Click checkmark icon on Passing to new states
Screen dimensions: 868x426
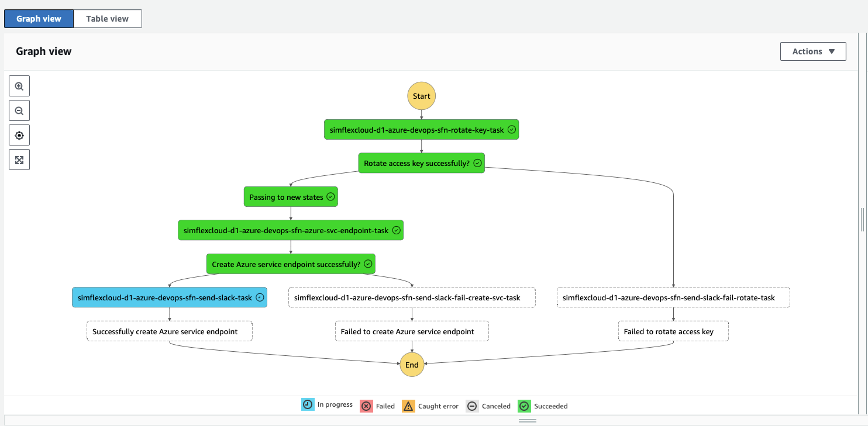coord(330,197)
